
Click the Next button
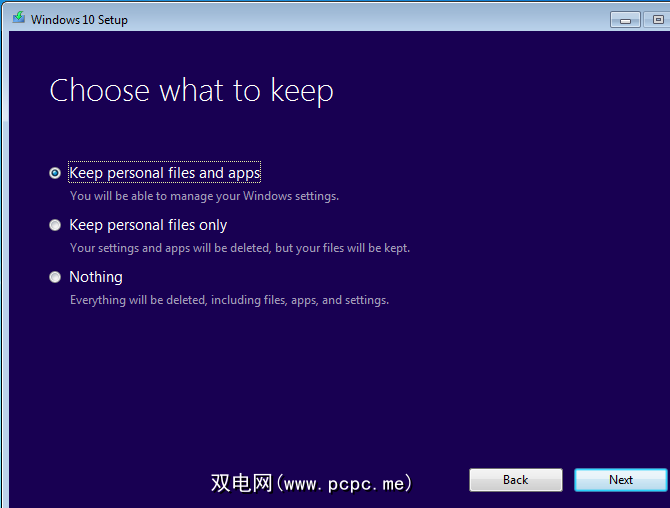(x=620, y=480)
